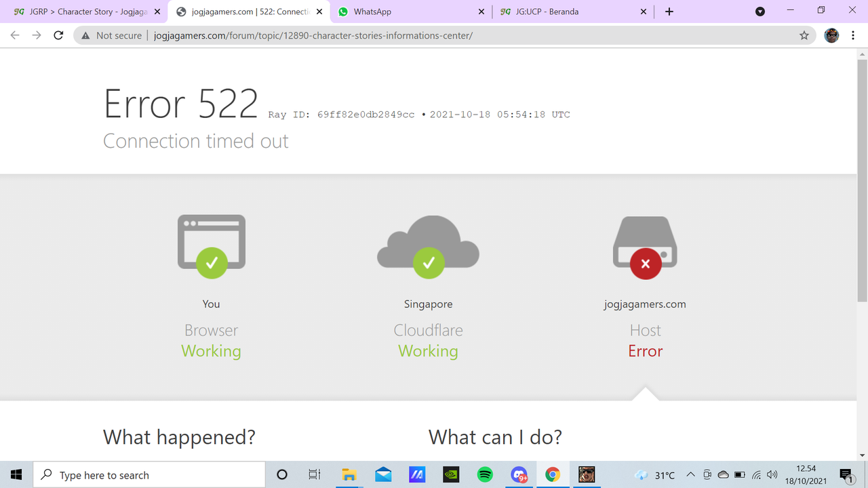Close the jogjagamers.com 522 tab
This screenshot has width=868, height=488.
319,12
